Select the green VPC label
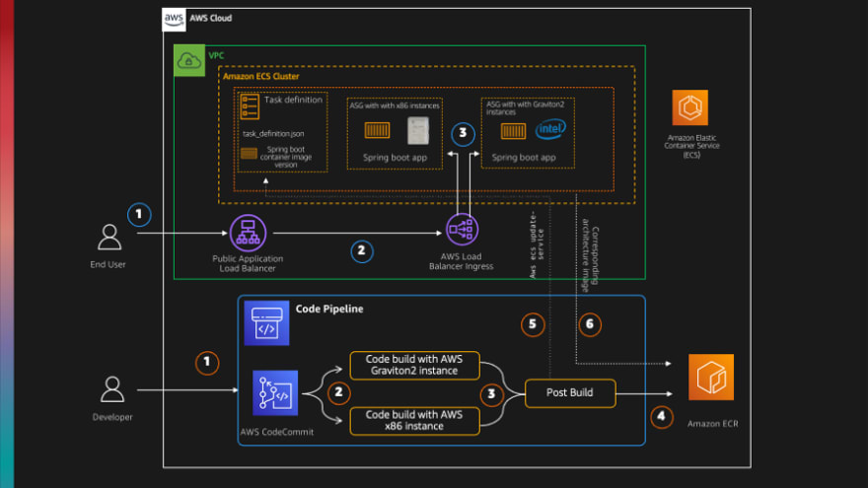Screen dimensions: 868x488 coord(216,55)
